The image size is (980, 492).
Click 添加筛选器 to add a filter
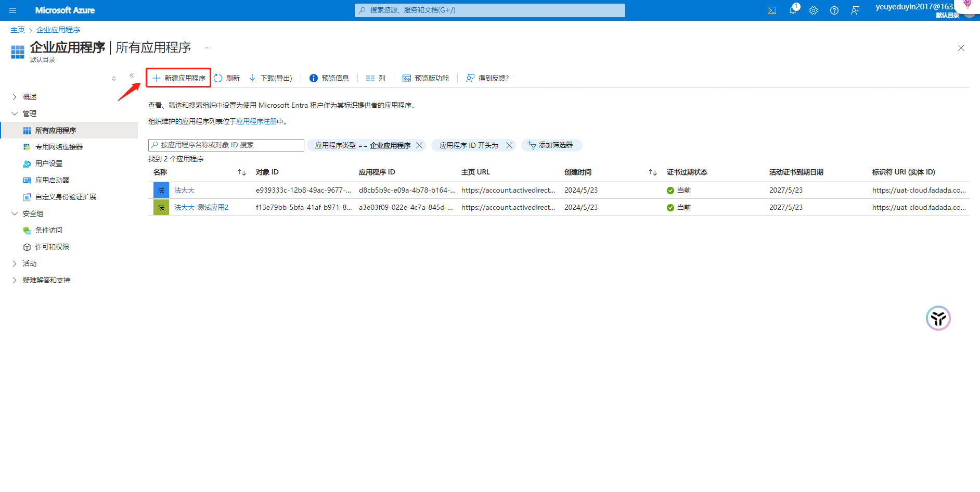[x=551, y=145]
